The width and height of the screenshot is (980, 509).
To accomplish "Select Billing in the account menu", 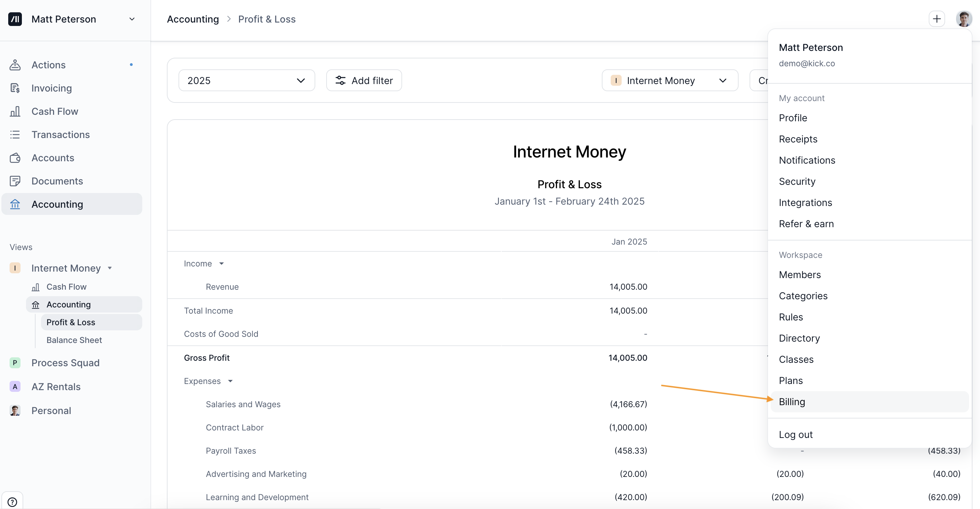I will 792,401.
